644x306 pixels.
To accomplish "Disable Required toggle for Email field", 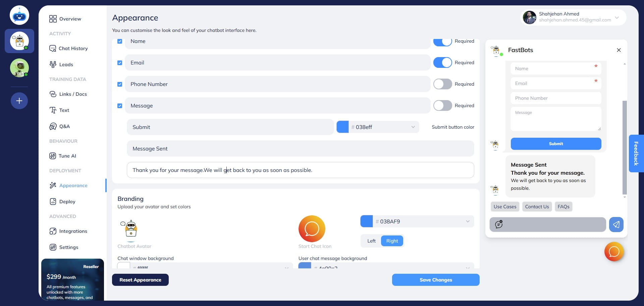I will click(x=442, y=62).
